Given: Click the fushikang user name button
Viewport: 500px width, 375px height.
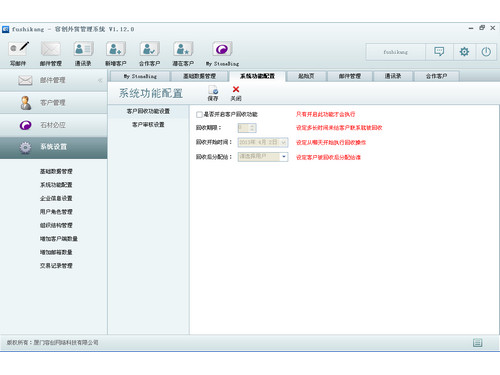Looking at the screenshot, I should pyautogui.click(x=396, y=52).
